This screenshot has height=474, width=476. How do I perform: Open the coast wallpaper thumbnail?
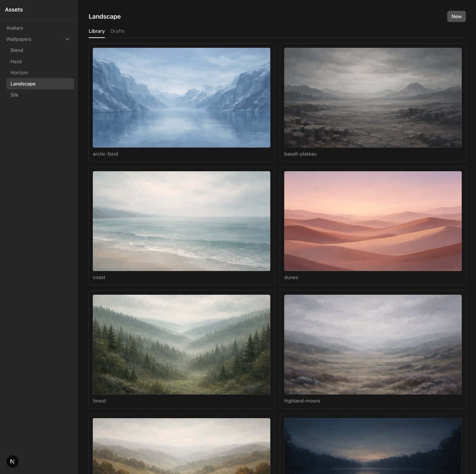click(x=181, y=221)
